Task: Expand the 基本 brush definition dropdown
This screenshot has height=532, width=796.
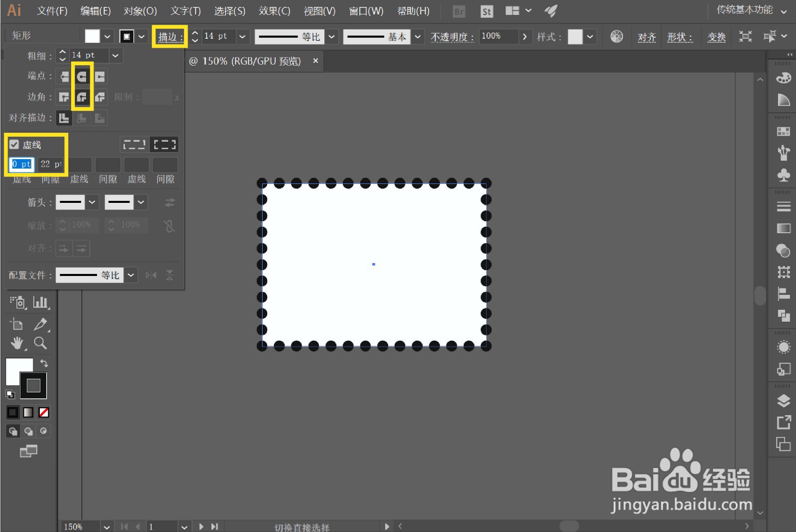Action: (418, 36)
